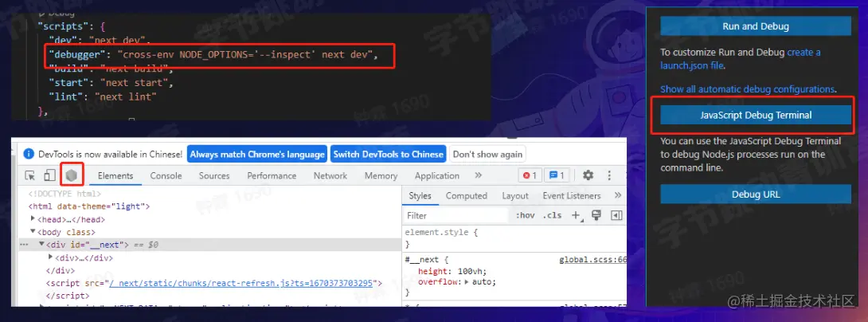Toggle the rendering emulations paintbrush icon
The image size is (868, 322).
[596, 215]
